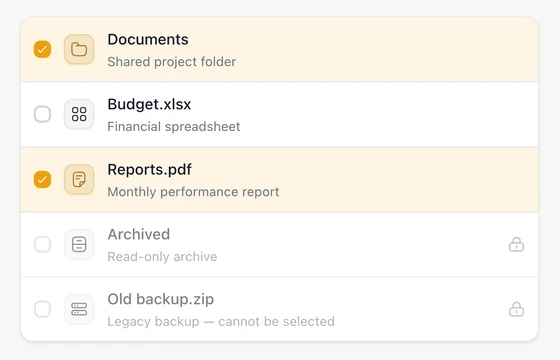Screen dimensions: 560x360
Task: Click the Reports.pdf file name
Action: (150, 170)
